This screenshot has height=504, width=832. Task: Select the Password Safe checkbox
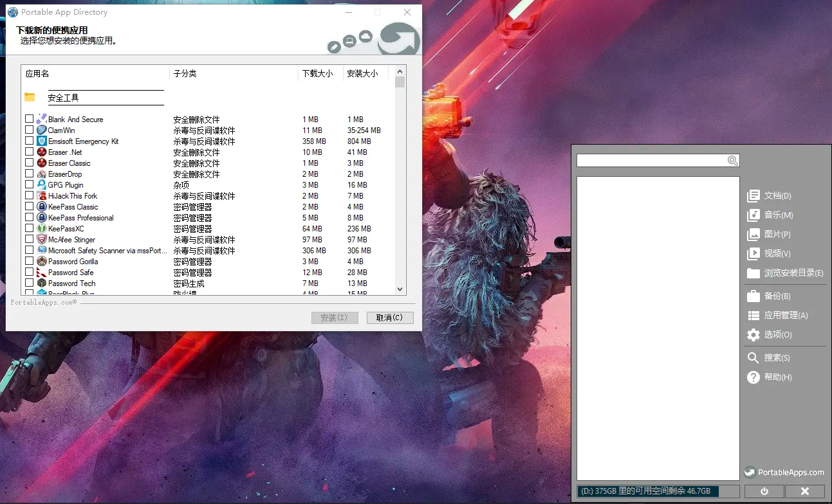click(30, 272)
